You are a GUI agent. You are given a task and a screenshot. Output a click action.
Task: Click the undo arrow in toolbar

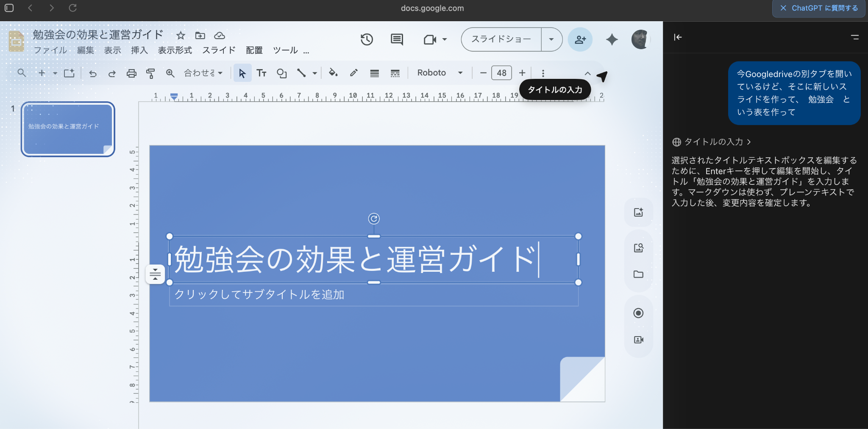pyautogui.click(x=93, y=73)
